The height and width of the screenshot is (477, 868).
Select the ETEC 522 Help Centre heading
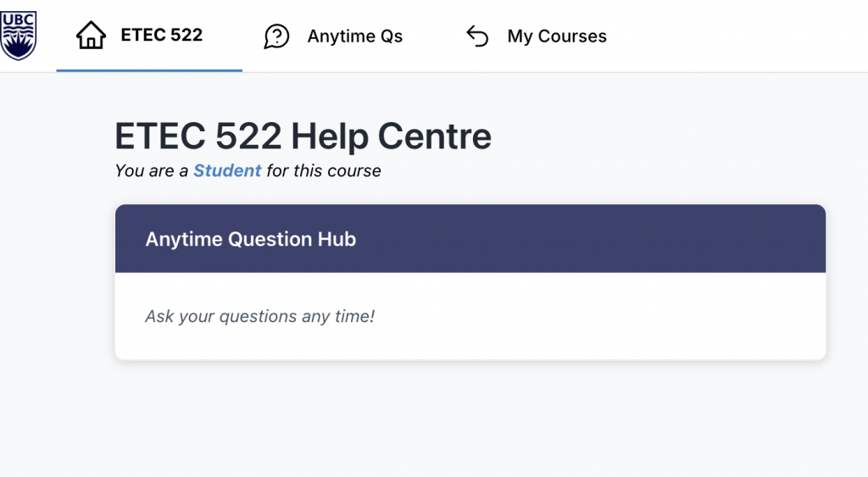coord(303,136)
